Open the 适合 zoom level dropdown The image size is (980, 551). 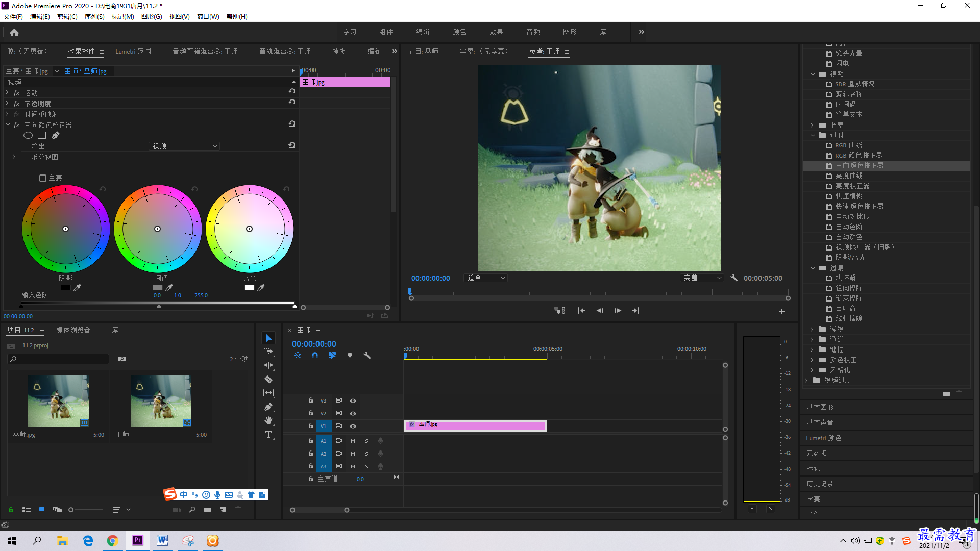tap(486, 278)
